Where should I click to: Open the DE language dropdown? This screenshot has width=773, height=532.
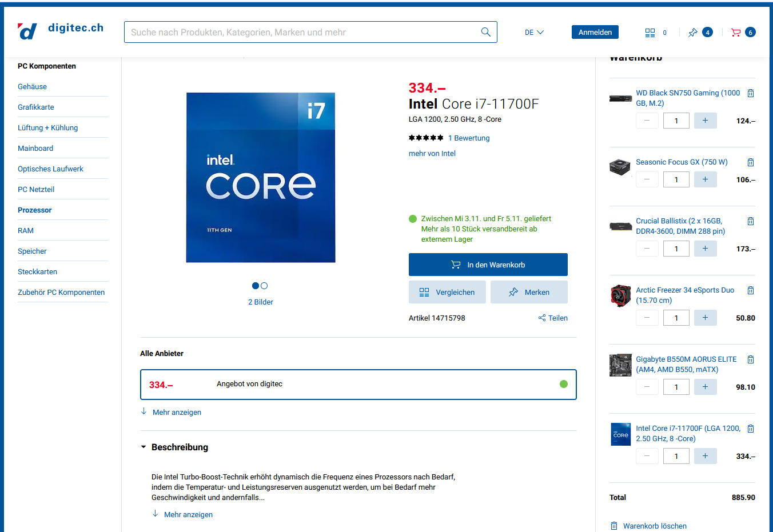click(534, 33)
